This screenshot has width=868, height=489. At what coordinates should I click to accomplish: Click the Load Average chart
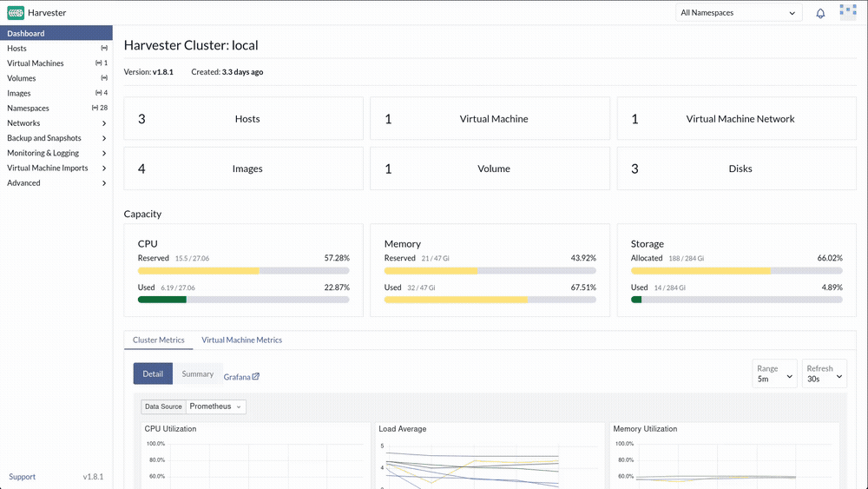[x=490, y=456]
